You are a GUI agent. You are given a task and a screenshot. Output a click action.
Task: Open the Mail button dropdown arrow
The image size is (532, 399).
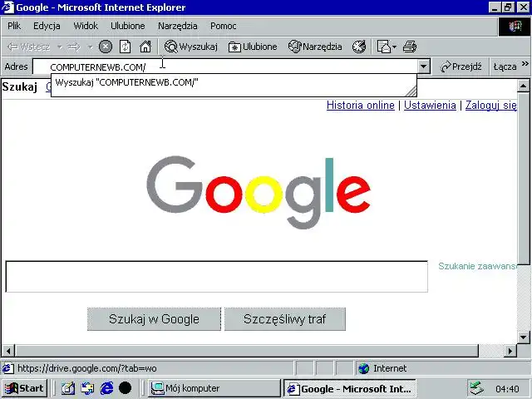394,47
